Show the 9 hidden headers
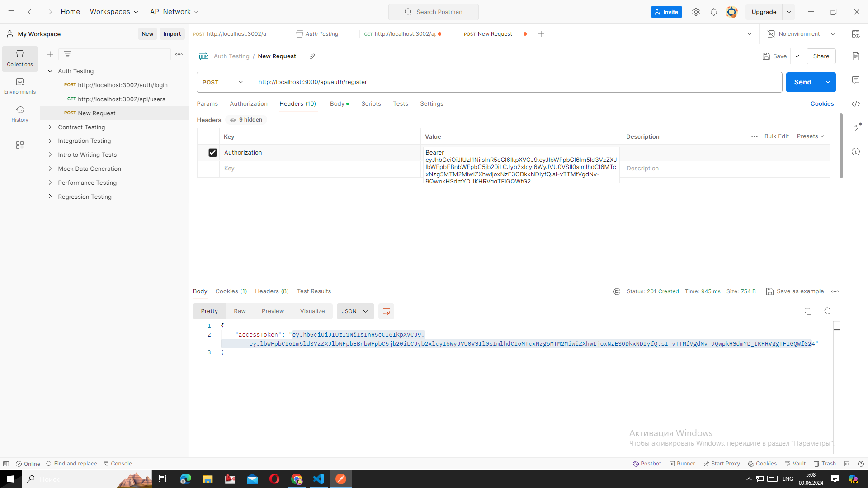 (x=246, y=120)
